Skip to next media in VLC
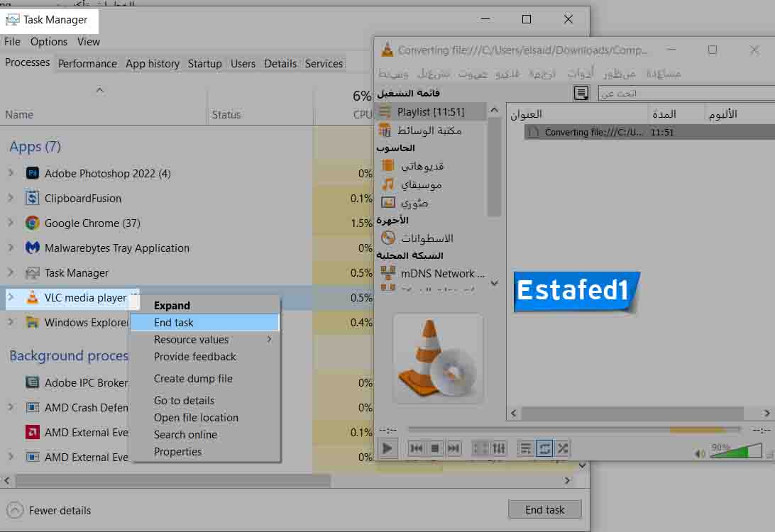775x532 pixels. pyautogui.click(x=454, y=448)
